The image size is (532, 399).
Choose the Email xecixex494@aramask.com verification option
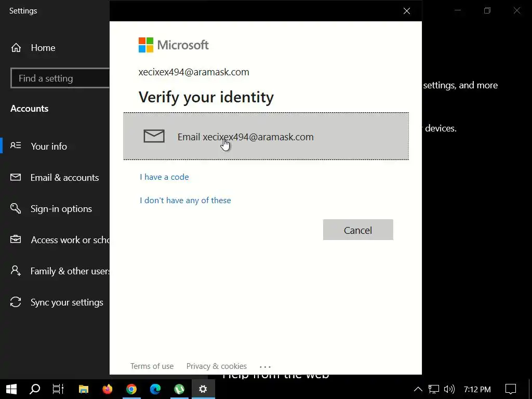265,136
